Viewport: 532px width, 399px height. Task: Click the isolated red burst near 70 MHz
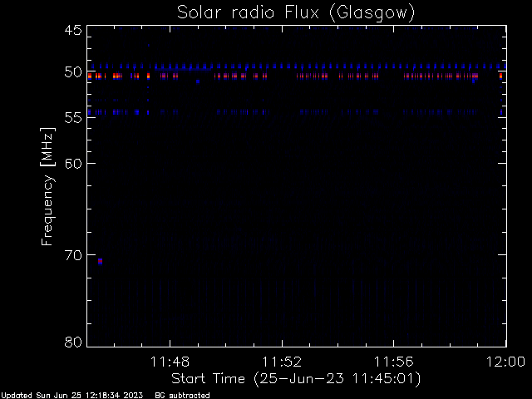pos(100,261)
